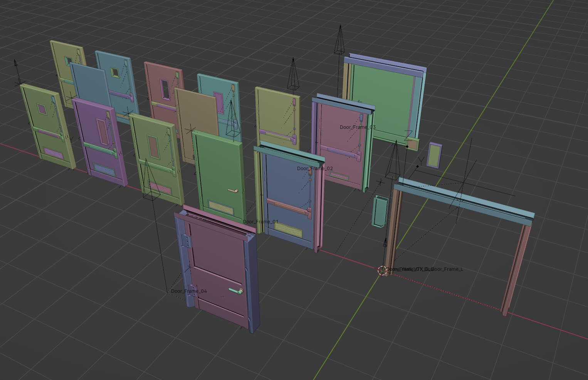Select the green door with the lever handle
588x380 pixels.
(x=218, y=170)
